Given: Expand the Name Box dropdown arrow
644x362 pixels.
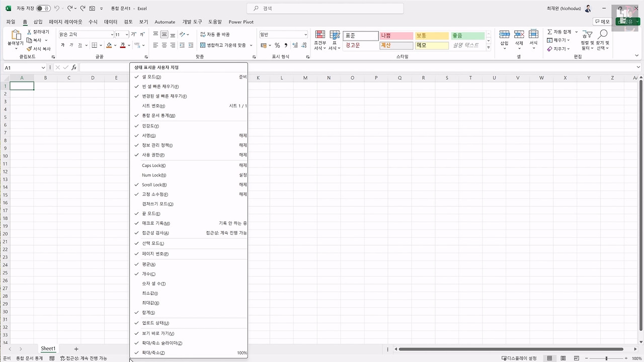Looking at the screenshot, I should [x=43, y=67].
